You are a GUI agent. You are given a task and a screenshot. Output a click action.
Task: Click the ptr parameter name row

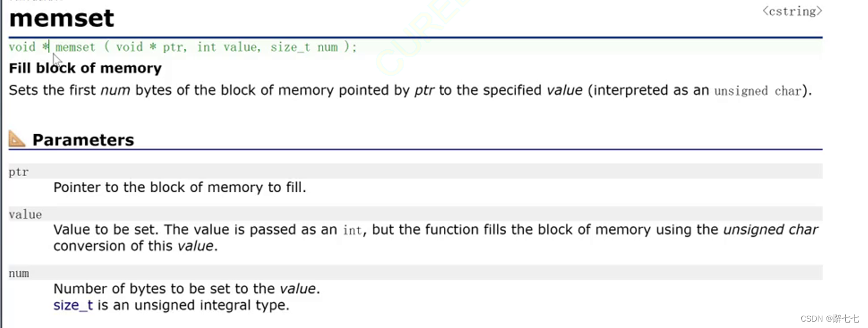(416, 172)
